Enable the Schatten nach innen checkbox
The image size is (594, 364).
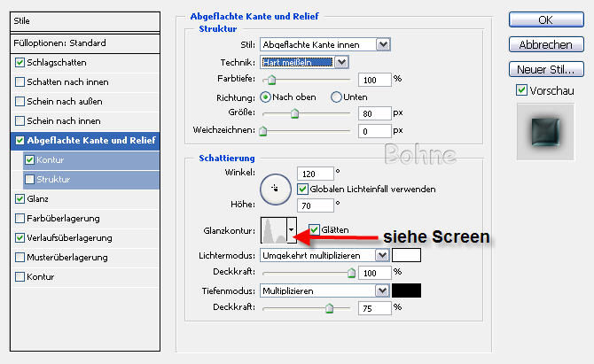pos(20,81)
